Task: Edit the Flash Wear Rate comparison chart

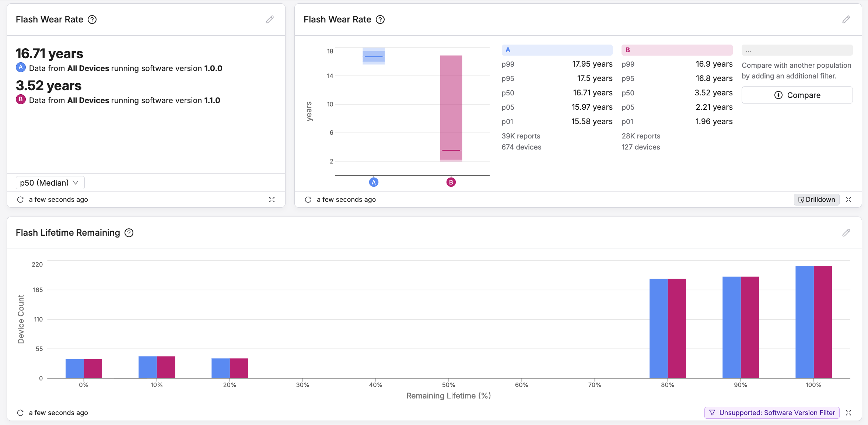Action: [846, 19]
